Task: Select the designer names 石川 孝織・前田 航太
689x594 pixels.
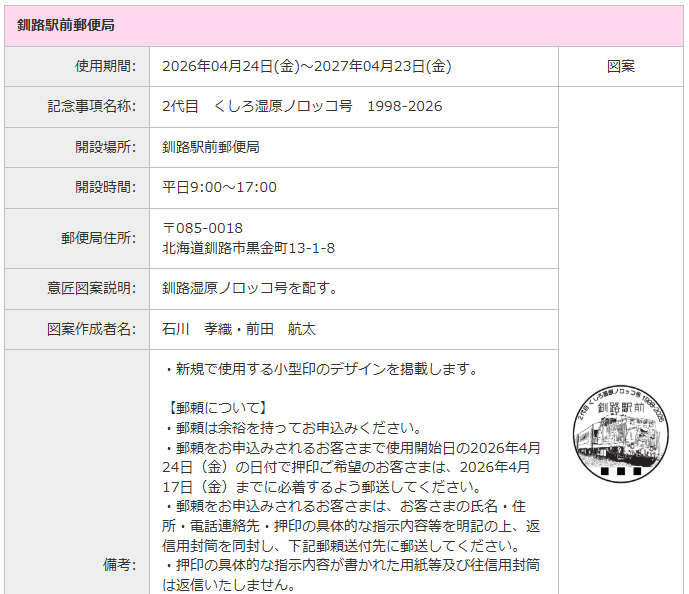Action: point(239,329)
